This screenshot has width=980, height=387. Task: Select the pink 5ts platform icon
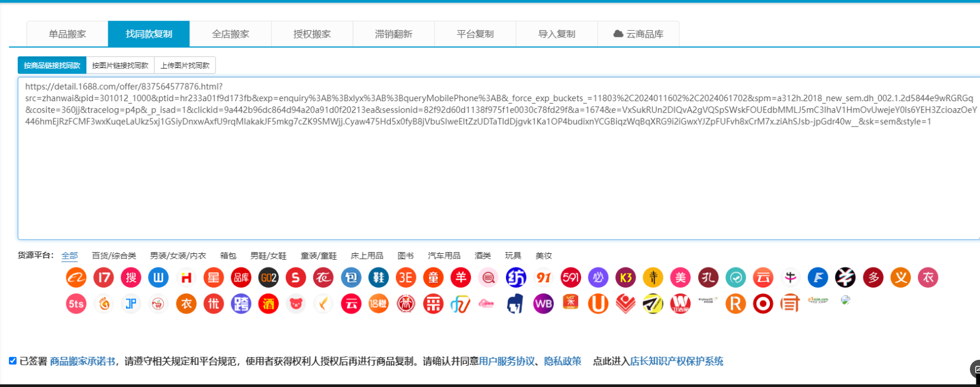[x=76, y=304]
